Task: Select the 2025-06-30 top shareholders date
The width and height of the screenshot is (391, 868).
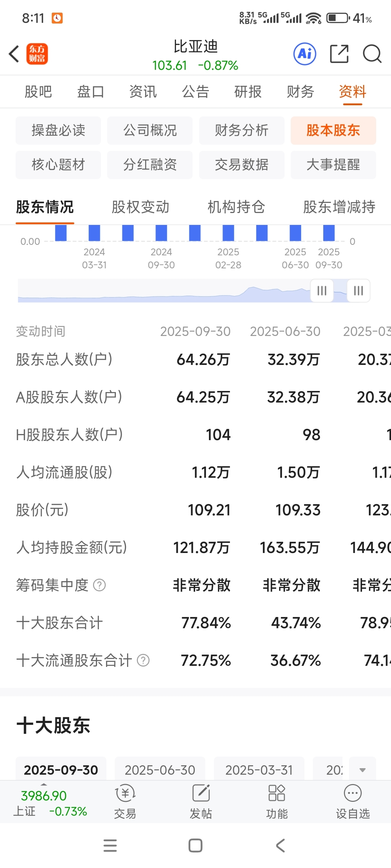Action: pos(160,770)
